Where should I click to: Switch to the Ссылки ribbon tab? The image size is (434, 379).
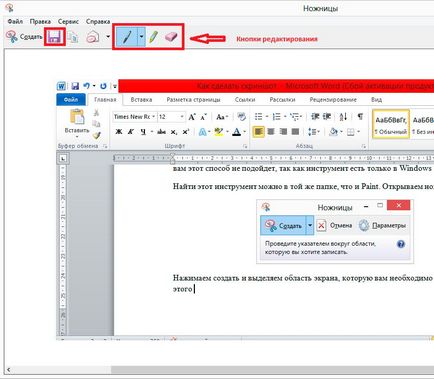click(x=245, y=100)
